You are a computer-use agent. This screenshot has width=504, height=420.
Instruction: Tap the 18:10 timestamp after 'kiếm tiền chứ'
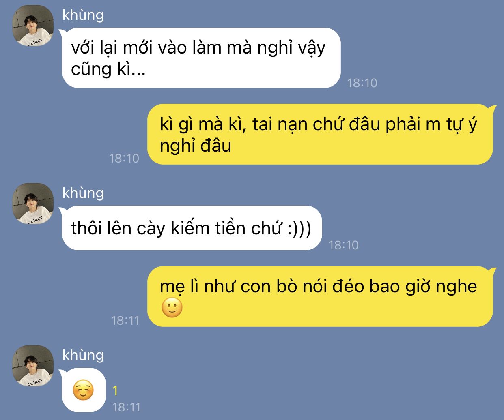pos(344,245)
